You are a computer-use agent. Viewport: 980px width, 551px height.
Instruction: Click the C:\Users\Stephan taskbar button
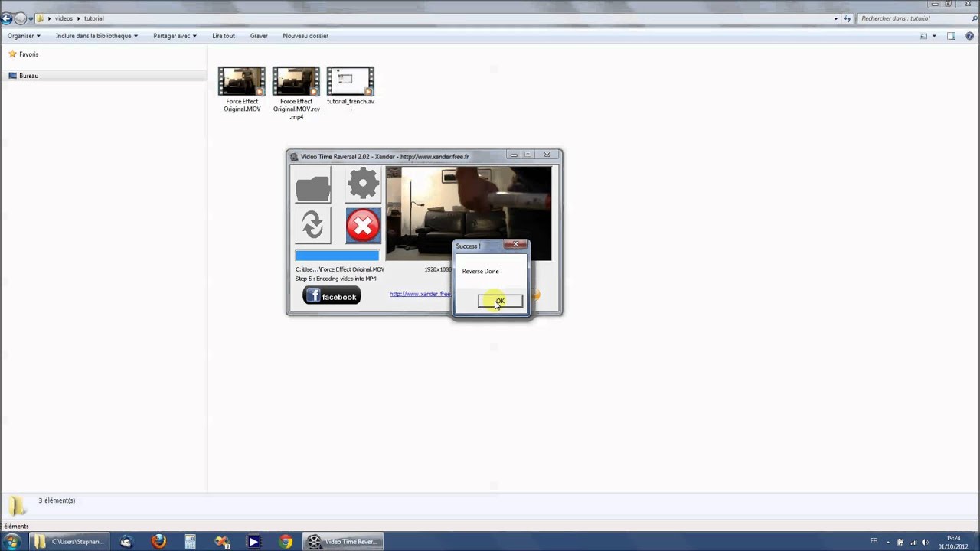70,542
